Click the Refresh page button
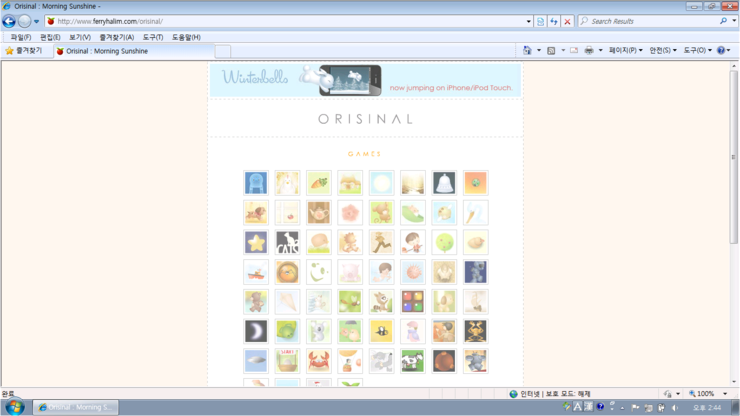 pyautogui.click(x=553, y=21)
